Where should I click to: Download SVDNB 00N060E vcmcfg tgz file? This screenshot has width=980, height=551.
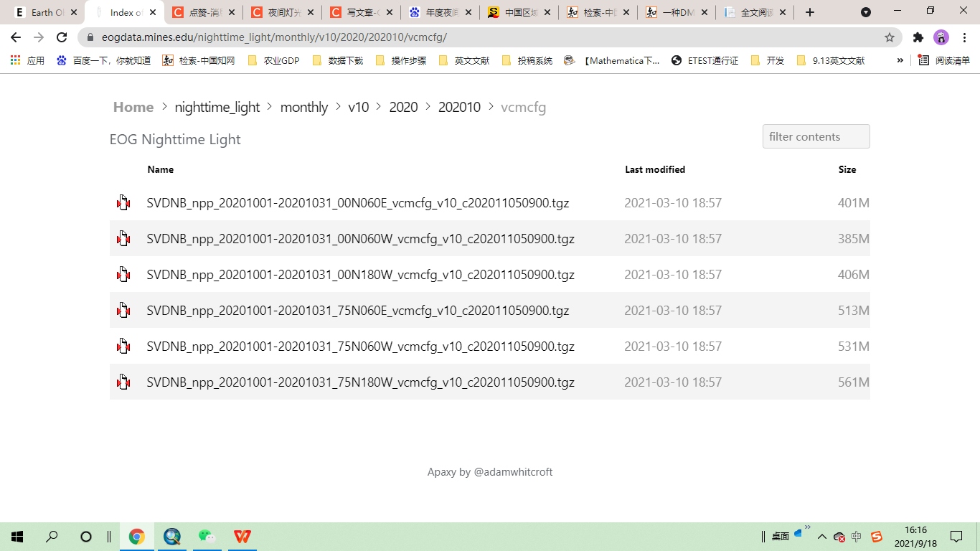(358, 203)
